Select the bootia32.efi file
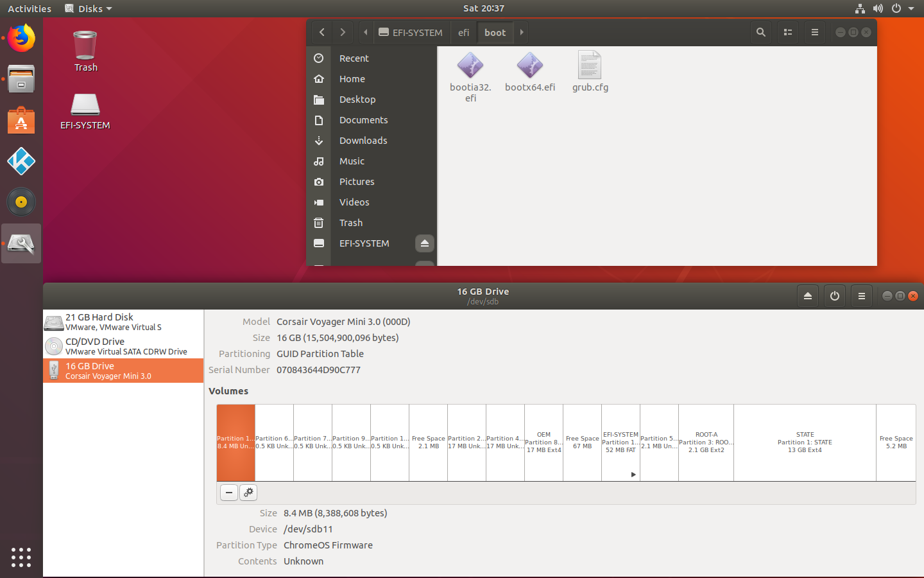Screen dimensions: 924x578 coord(470,76)
